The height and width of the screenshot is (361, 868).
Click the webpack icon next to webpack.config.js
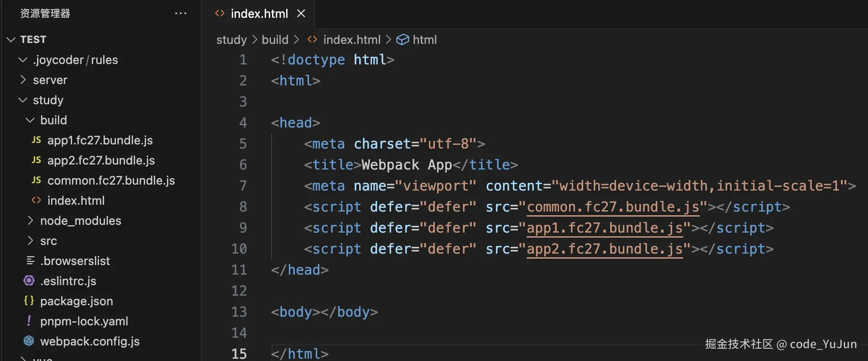tap(29, 341)
